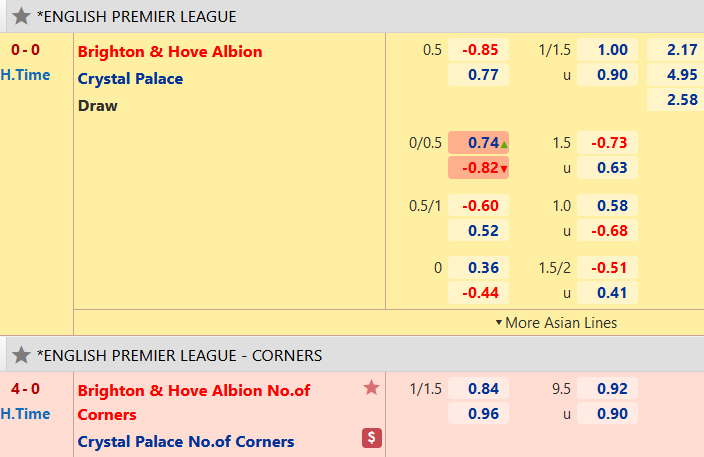
Task: Select the falling -0.82 handicap odds
Action: tap(479, 168)
